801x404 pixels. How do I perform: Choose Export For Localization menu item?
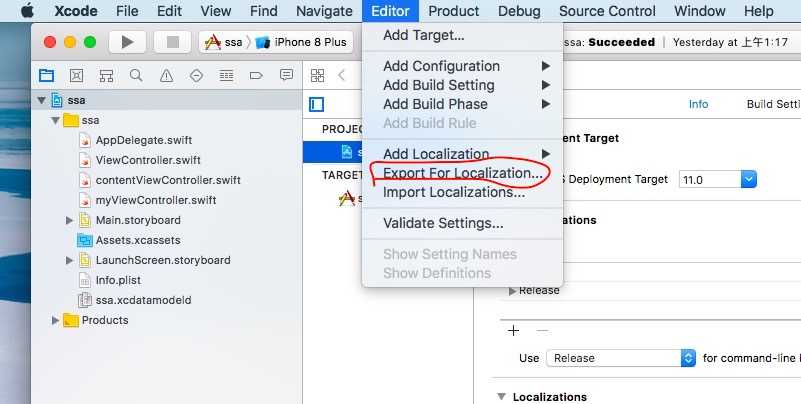click(462, 173)
